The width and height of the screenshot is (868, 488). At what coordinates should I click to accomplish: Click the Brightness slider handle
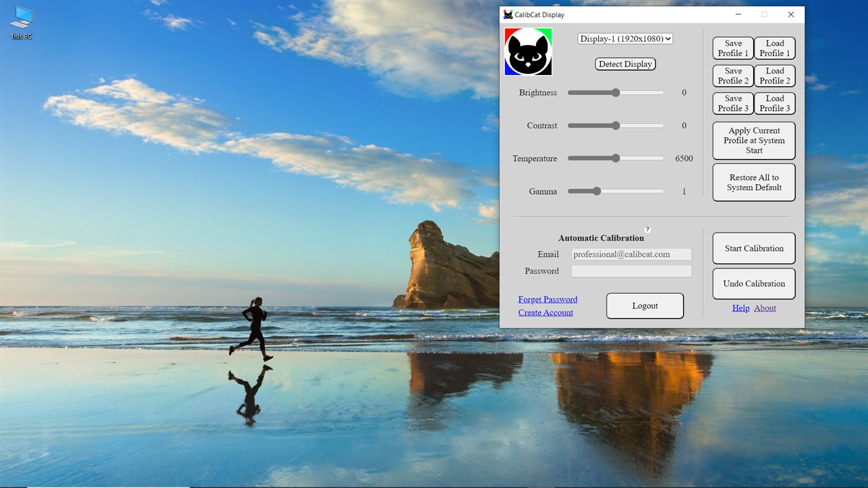(x=615, y=92)
